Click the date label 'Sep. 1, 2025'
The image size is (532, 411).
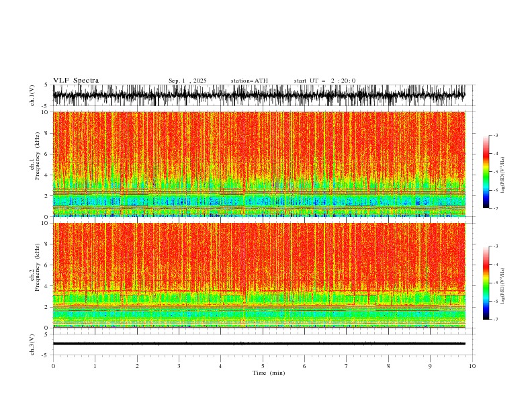[187, 81]
